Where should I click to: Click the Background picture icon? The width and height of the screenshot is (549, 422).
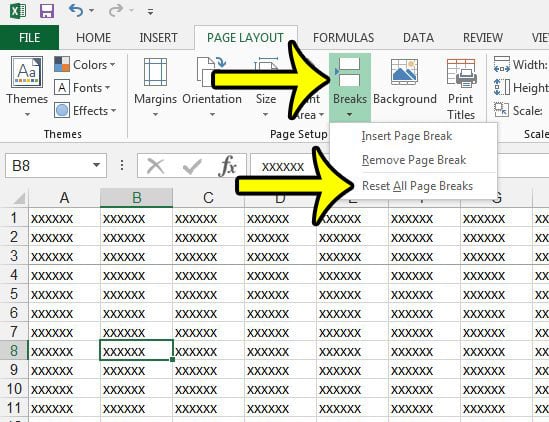click(x=404, y=72)
